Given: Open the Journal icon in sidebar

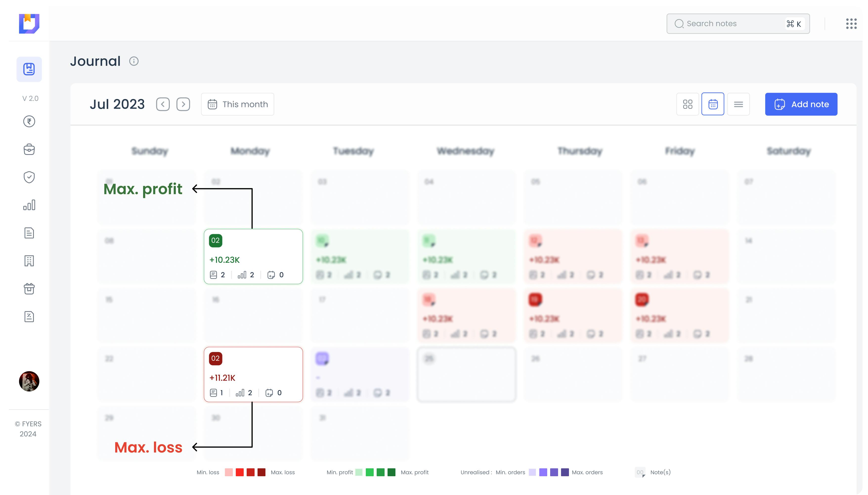Looking at the screenshot, I should (29, 69).
